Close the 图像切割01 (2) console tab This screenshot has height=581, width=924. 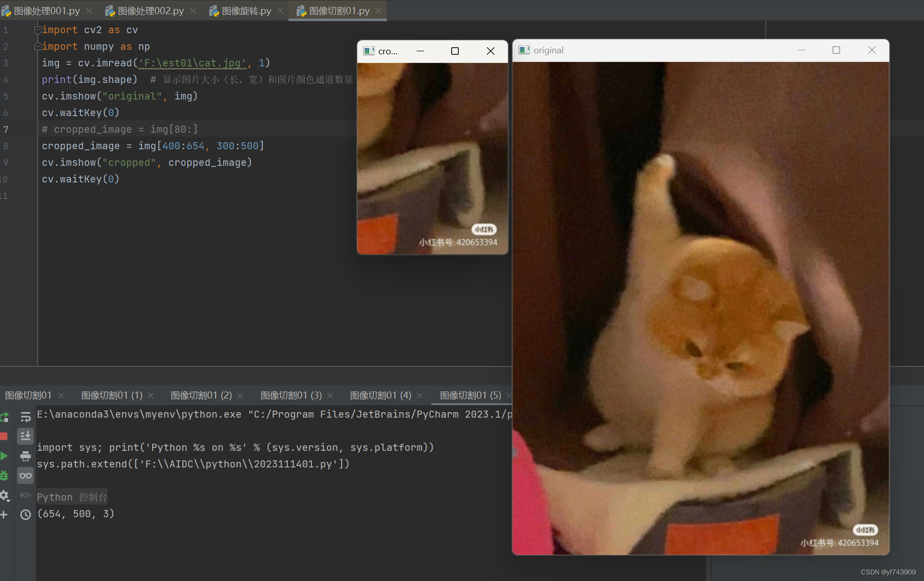tap(240, 396)
